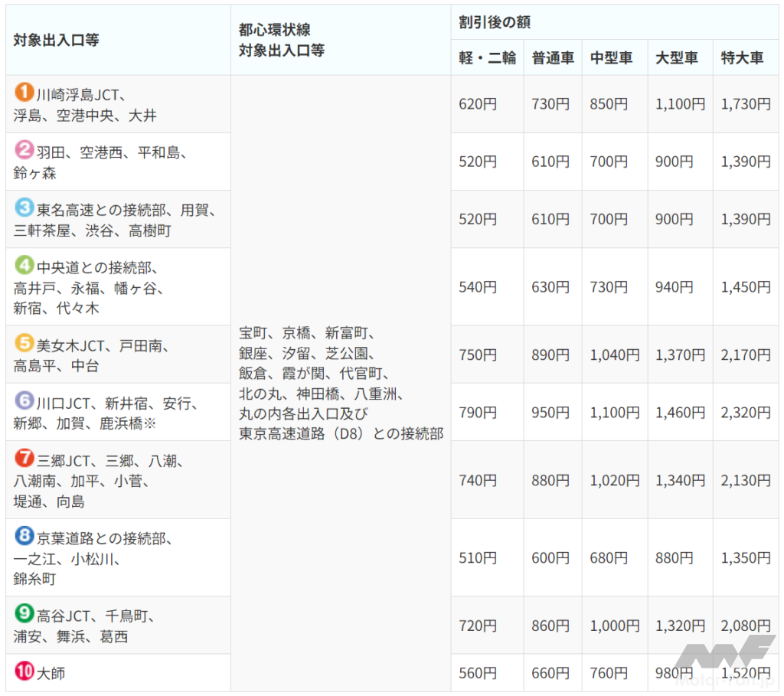
Task: Click the blue number 8 circle icon
Action: coord(24,537)
